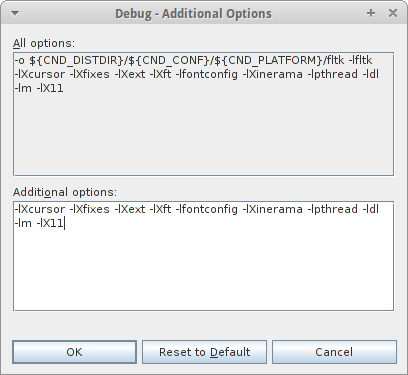Click the "Debug - Additional Options" title bar
Image resolution: width=408 pixels, height=375 pixels.
point(193,14)
